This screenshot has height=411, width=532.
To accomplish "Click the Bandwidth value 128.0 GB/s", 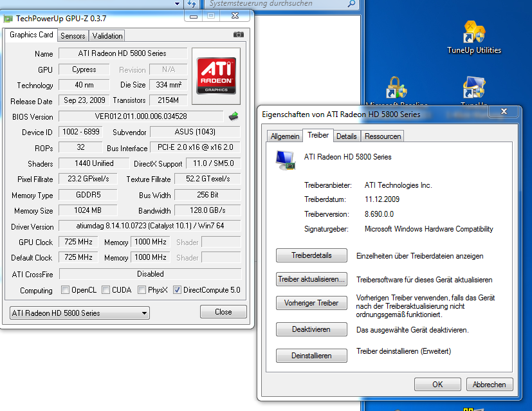I will (208, 210).
